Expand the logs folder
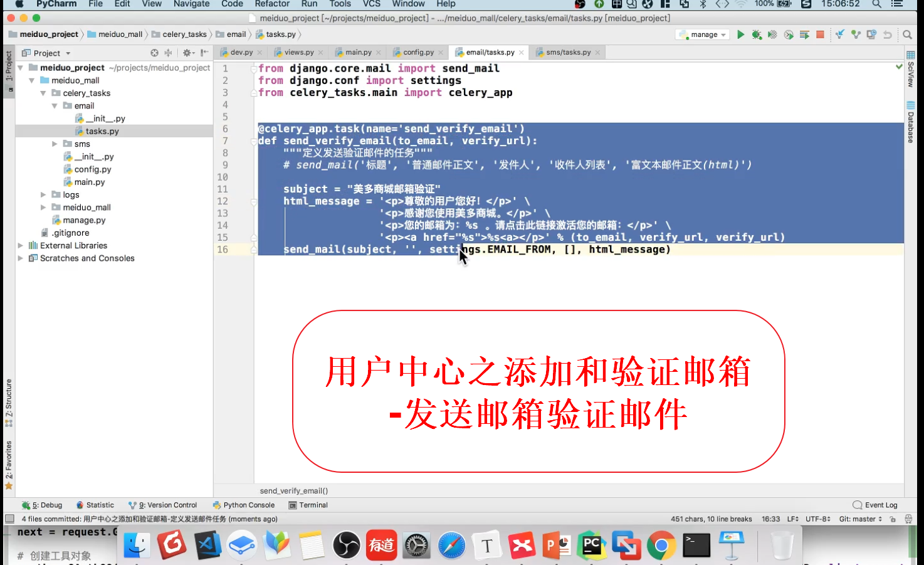This screenshot has width=924, height=565. [x=43, y=195]
